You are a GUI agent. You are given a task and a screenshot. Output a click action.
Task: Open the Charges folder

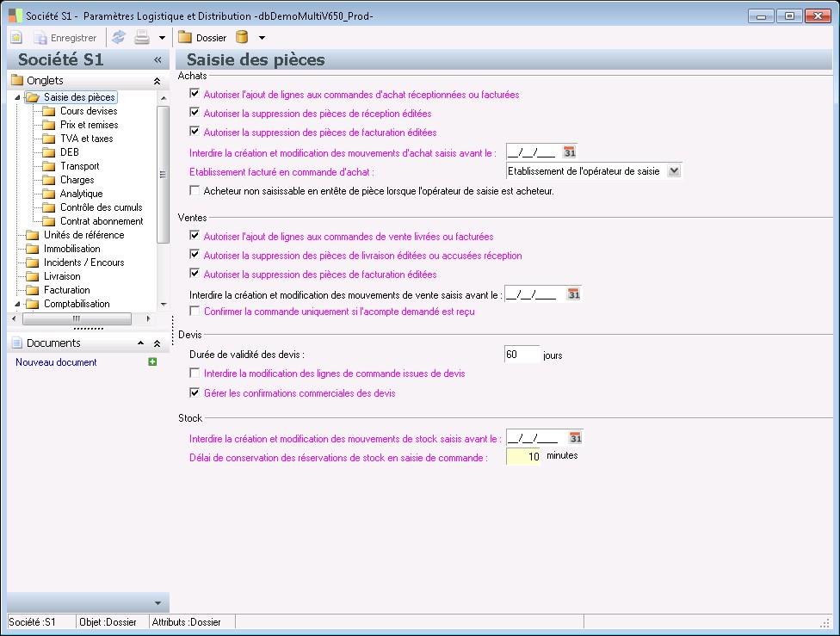77,180
